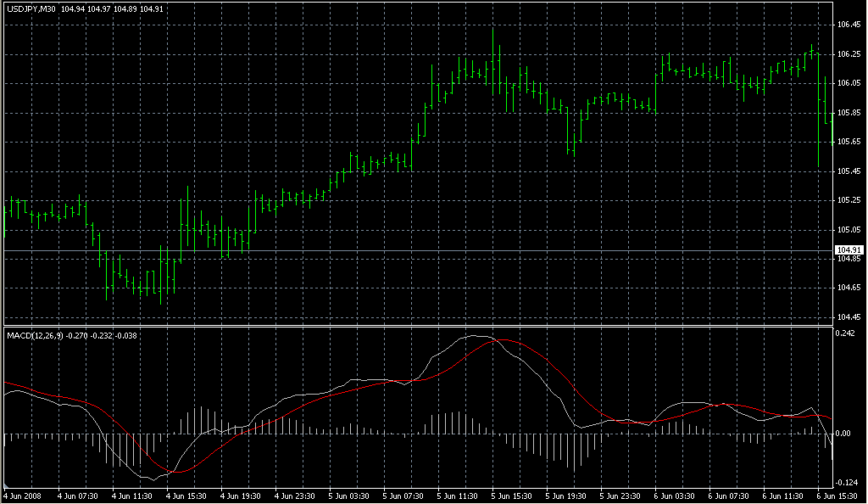Click the -0.124 MACD scale value
Viewport: 868px width, 504px height.
pos(847,483)
